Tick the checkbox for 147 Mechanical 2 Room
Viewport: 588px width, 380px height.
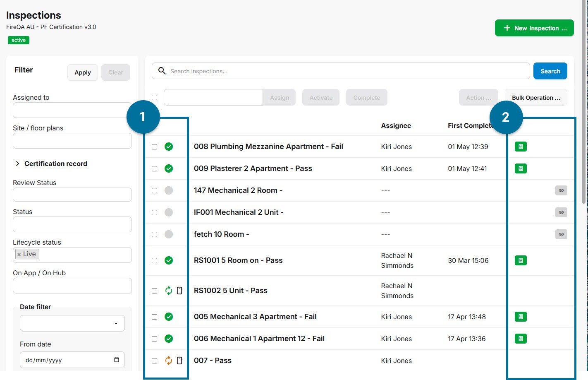click(154, 190)
